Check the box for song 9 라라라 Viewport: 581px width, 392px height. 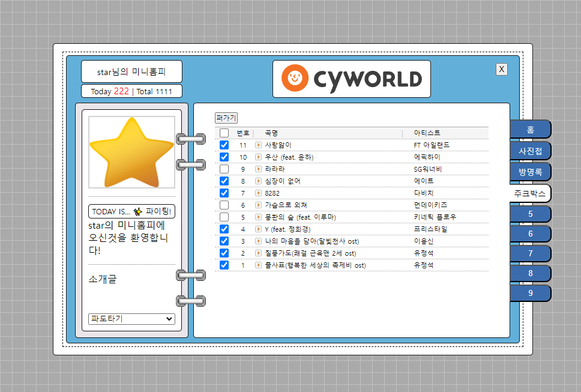[224, 169]
